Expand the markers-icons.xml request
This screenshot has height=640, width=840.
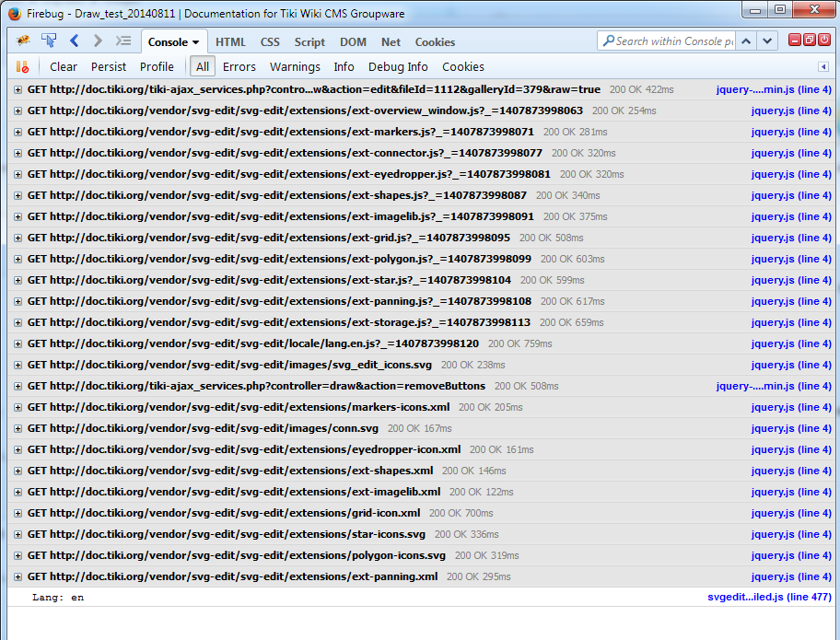coord(17,407)
